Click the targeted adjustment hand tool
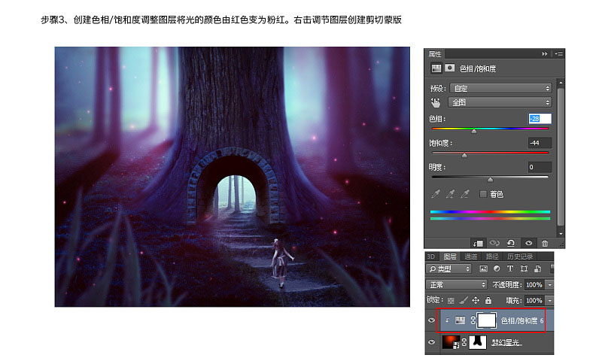602x364 pixels. 436,102
